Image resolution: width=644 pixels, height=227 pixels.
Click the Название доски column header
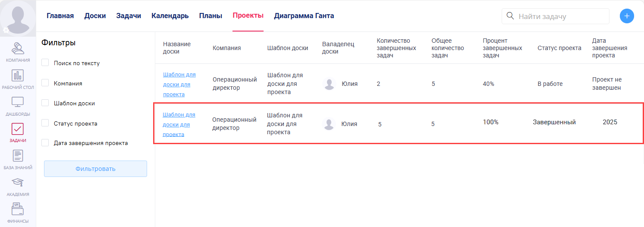pyautogui.click(x=177, y=48)
